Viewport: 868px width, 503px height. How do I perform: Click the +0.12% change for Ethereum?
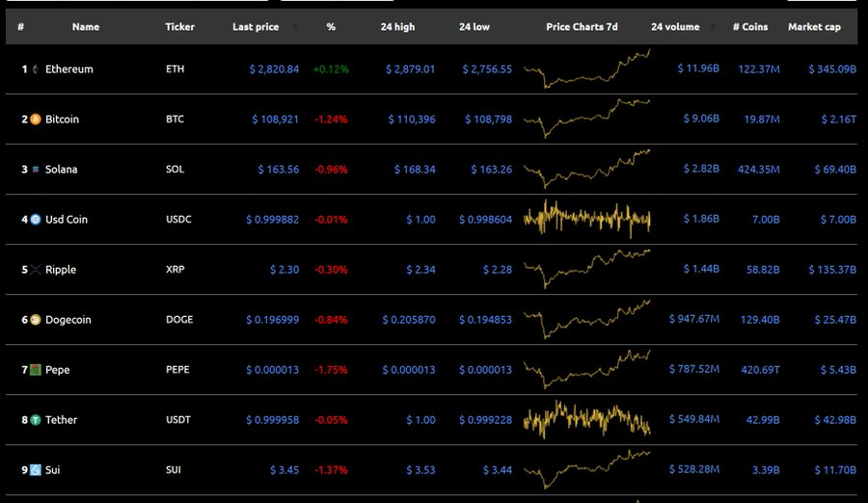tap(331, 69)
